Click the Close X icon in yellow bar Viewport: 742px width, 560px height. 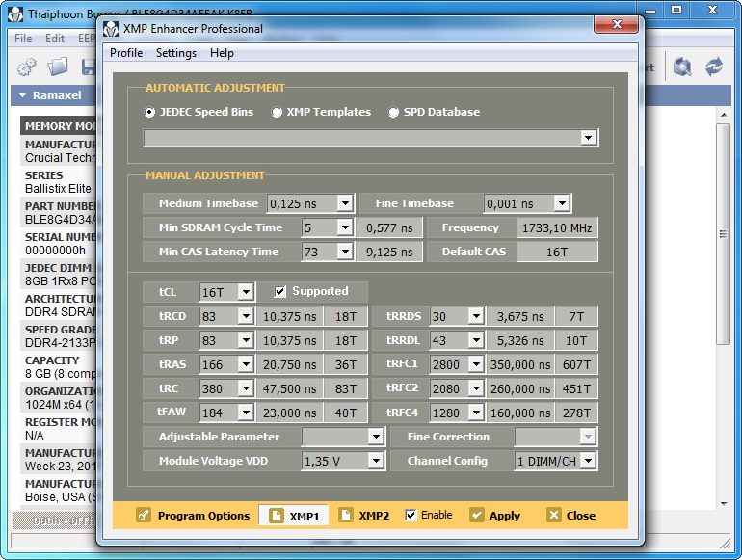click(x=554, y=515)
